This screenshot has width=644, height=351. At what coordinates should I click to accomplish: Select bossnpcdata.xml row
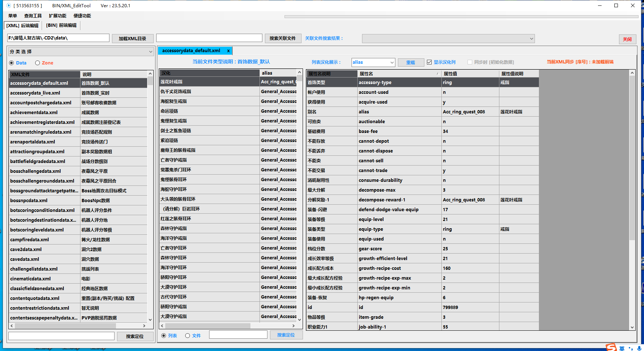pyautogui.click(x=78, y=201)
